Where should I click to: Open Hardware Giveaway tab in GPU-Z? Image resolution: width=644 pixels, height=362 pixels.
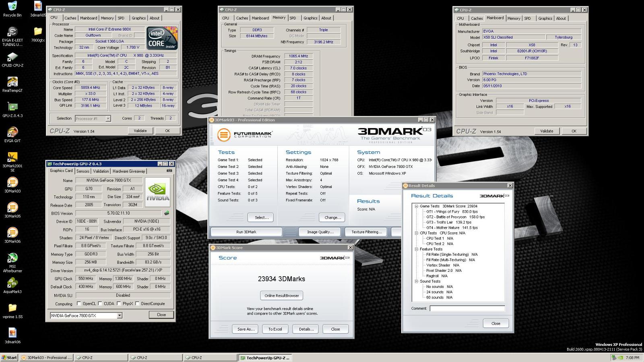coord(129,171)
